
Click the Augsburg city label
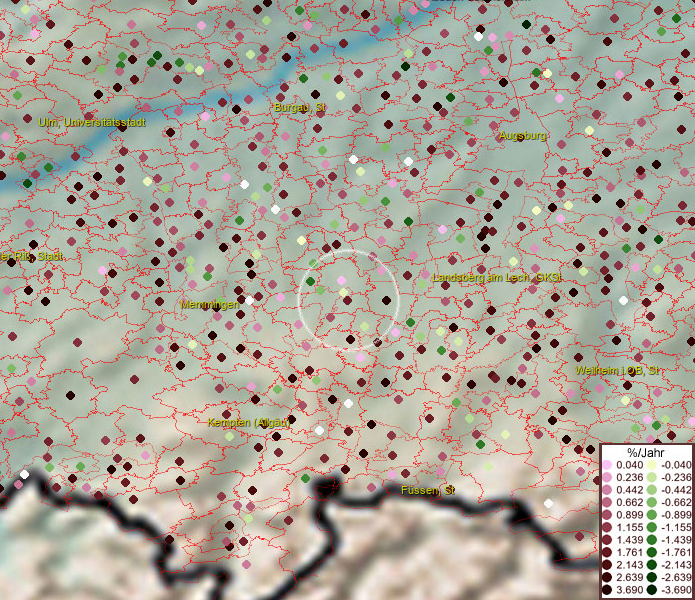[523, 136]
